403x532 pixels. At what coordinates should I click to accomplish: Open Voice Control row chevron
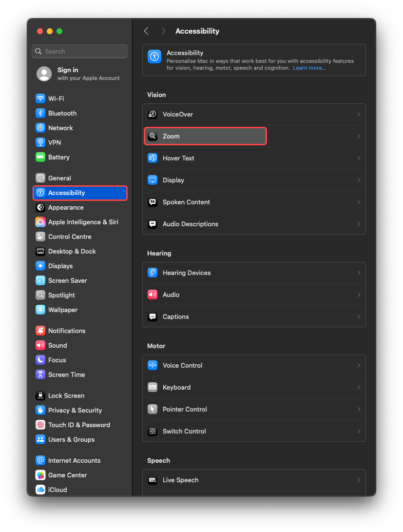[x=359, y=365]
